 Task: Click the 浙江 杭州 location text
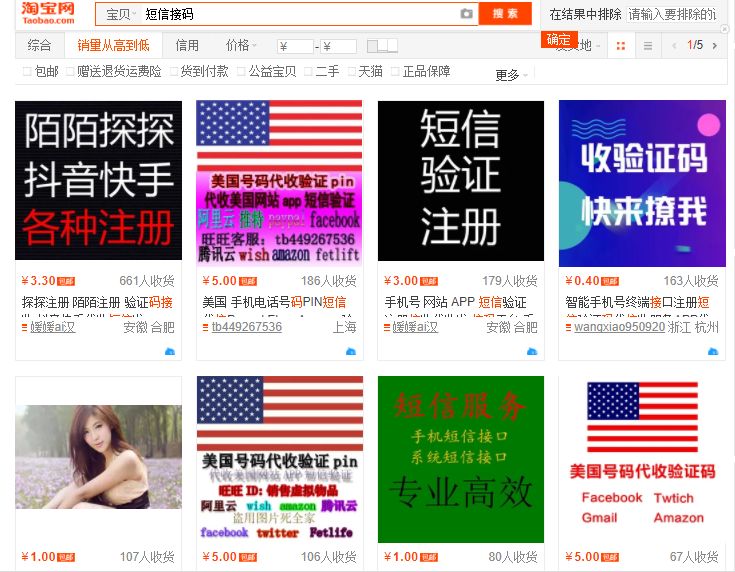point(693,327)
